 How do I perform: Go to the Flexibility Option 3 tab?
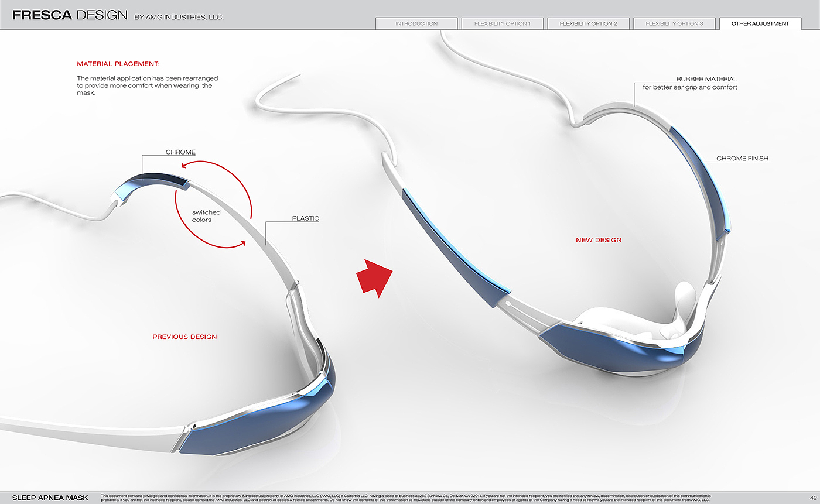(x=674, y=23)
